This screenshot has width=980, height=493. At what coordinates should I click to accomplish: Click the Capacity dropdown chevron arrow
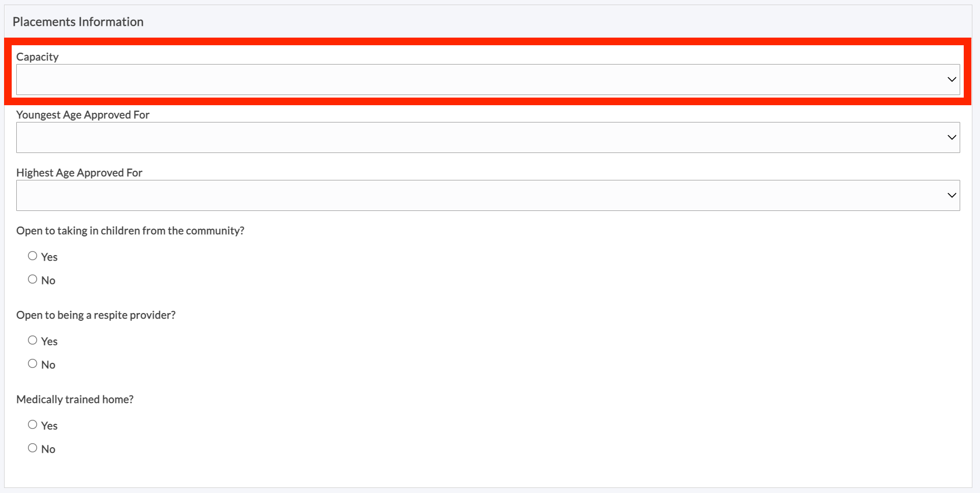pos(952,80)
